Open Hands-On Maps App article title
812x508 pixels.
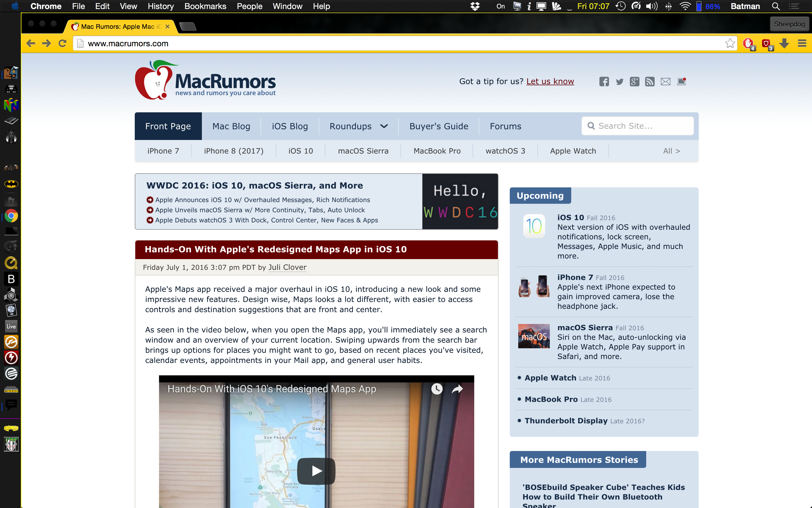click(275, 249)
